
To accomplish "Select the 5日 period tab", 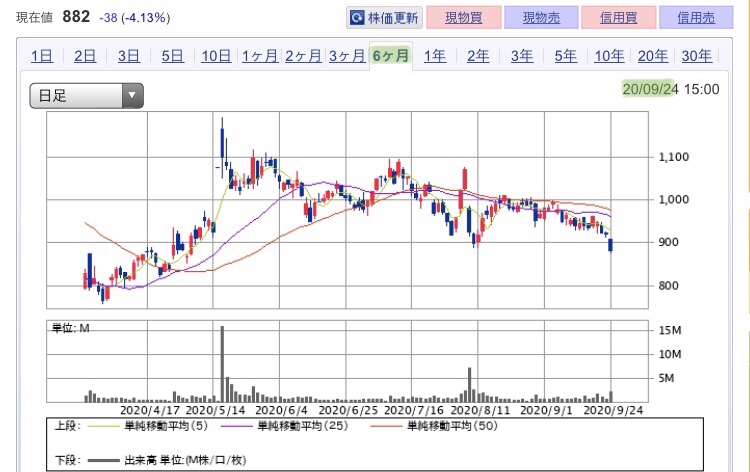I will pos(172,56).
